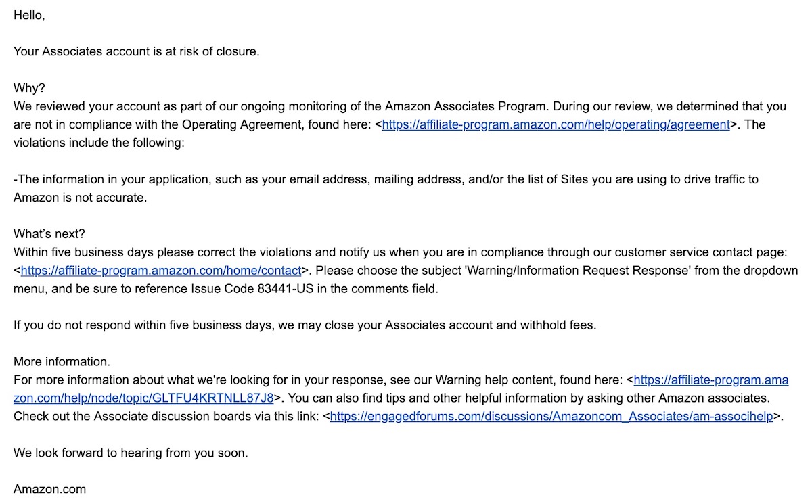
Task: Open the Operating Agreement link
Action: coord(556,124)
